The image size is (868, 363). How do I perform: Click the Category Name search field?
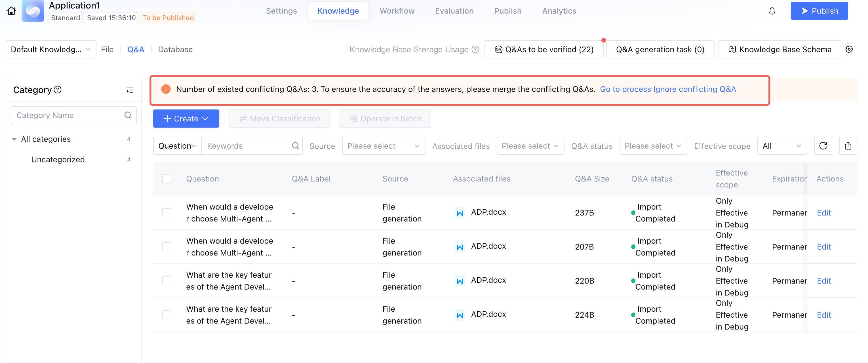tap(68, 115)
